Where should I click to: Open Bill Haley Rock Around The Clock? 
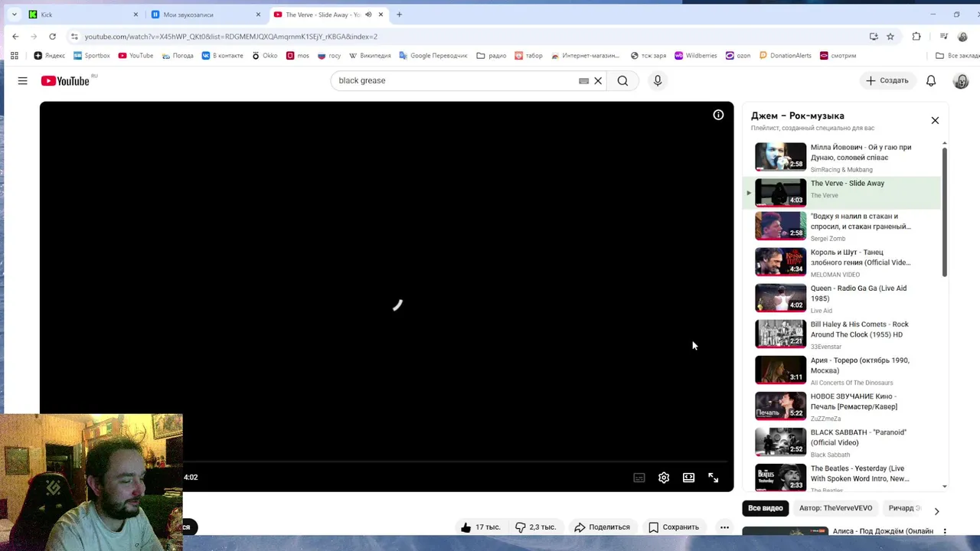pyautogui.click(x=842, y=334)
